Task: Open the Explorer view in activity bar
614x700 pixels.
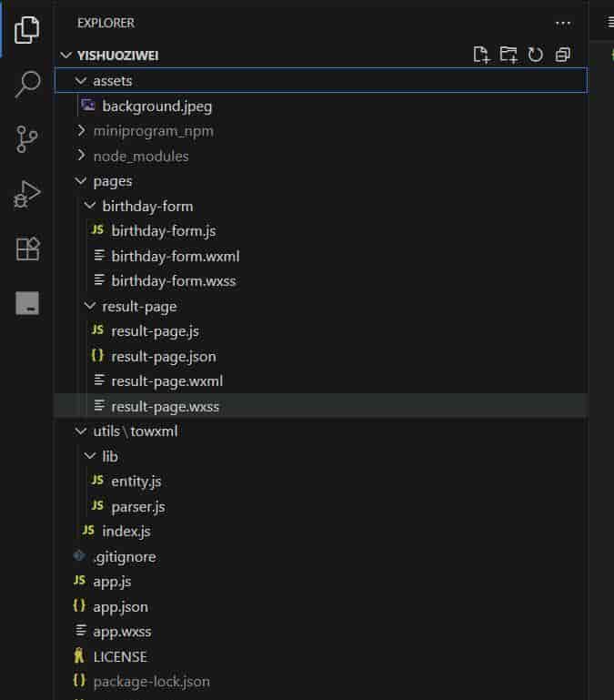Action: click(x=26, y=30)
